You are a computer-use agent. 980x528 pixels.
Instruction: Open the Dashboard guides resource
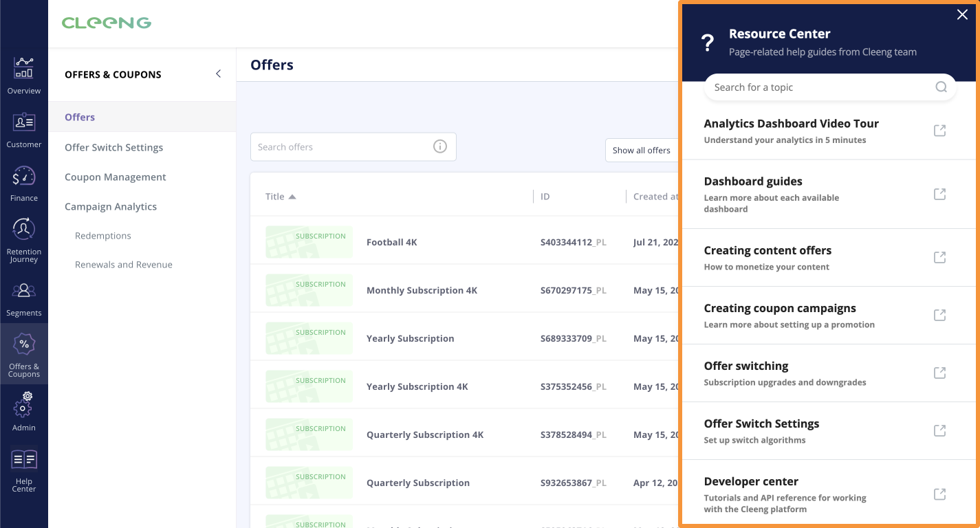click(753, 181)
